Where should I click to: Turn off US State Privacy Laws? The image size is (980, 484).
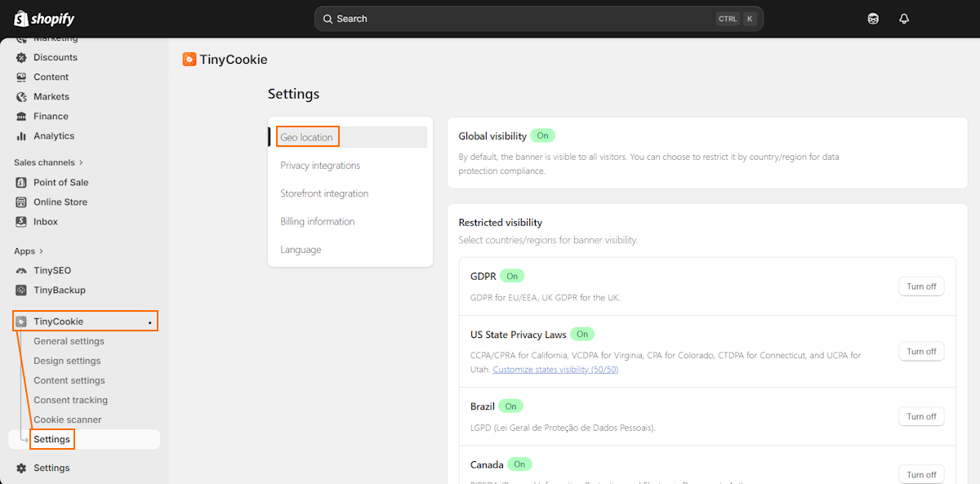pyautogui.click(x=921, y=351)
